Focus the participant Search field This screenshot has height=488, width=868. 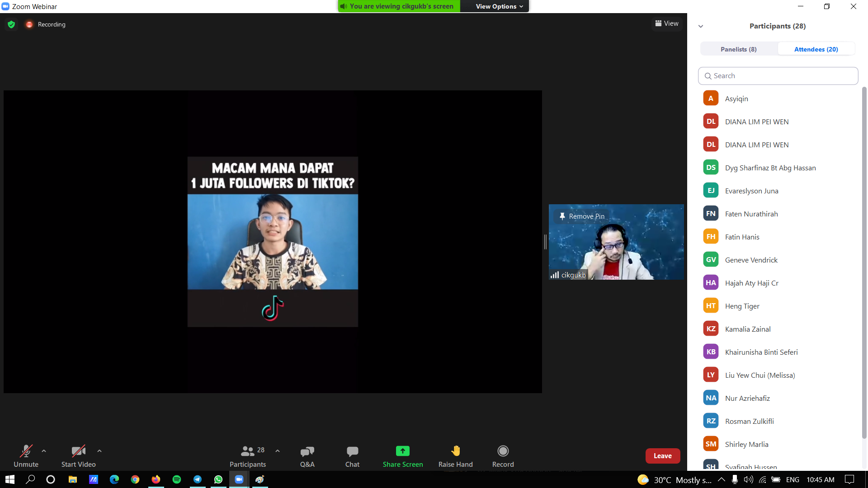[778, 76]
